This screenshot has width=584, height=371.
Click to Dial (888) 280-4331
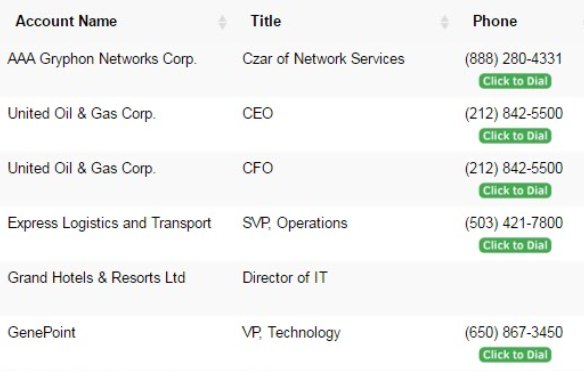[515, 81]
